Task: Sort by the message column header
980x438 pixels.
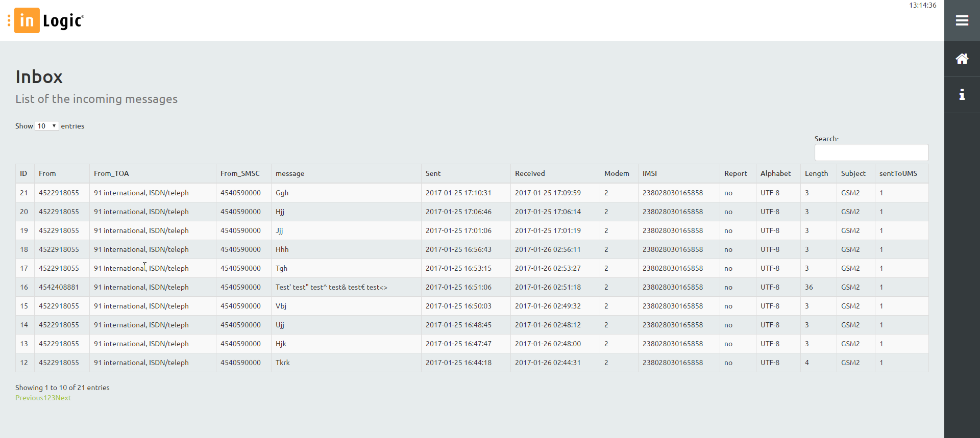Action: tap(290, 174)
